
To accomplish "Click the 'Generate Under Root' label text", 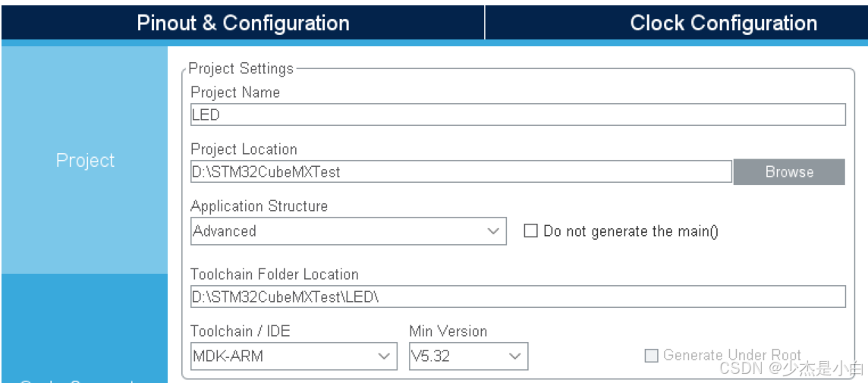I will 731,354.
